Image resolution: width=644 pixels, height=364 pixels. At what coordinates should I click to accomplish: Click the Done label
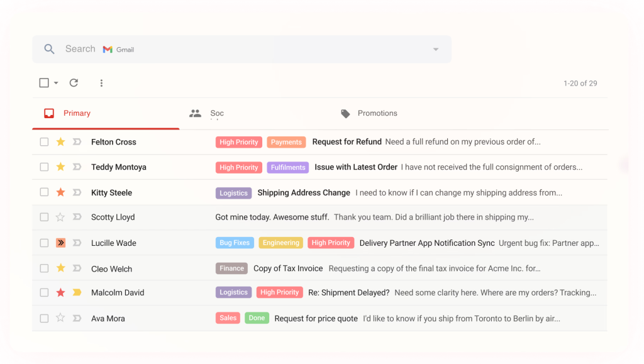pyautogui.click(x=257, y=318)
